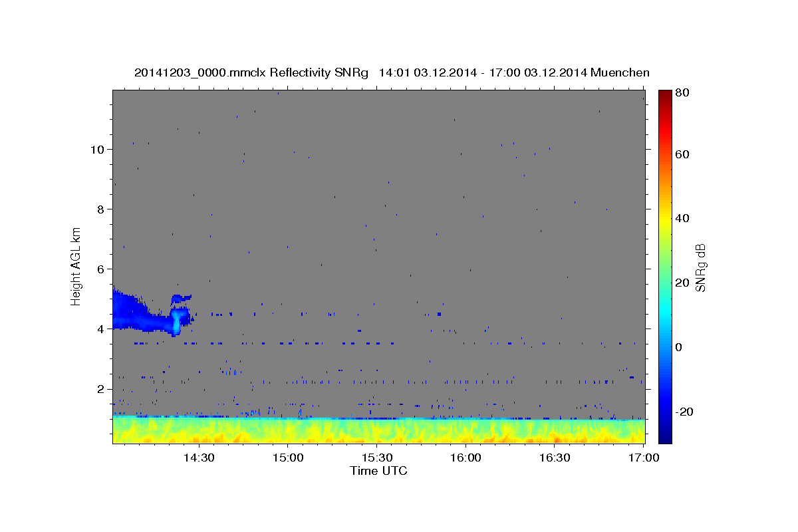Screen dimensions: 798x532
Task: Click the yellow-green boundary layer echo band
Action: [378, 430]
